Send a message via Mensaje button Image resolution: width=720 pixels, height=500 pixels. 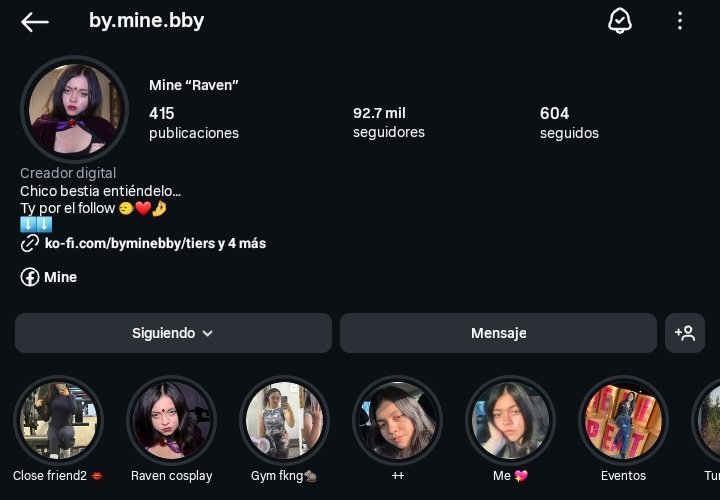coord(498,333)
